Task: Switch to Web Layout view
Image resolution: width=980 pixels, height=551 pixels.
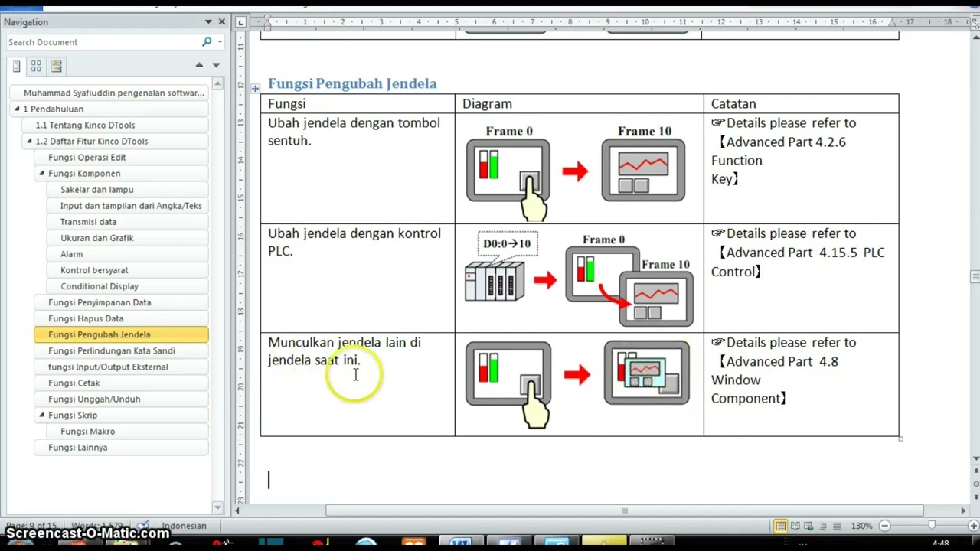Action: [x=809, y=526]
